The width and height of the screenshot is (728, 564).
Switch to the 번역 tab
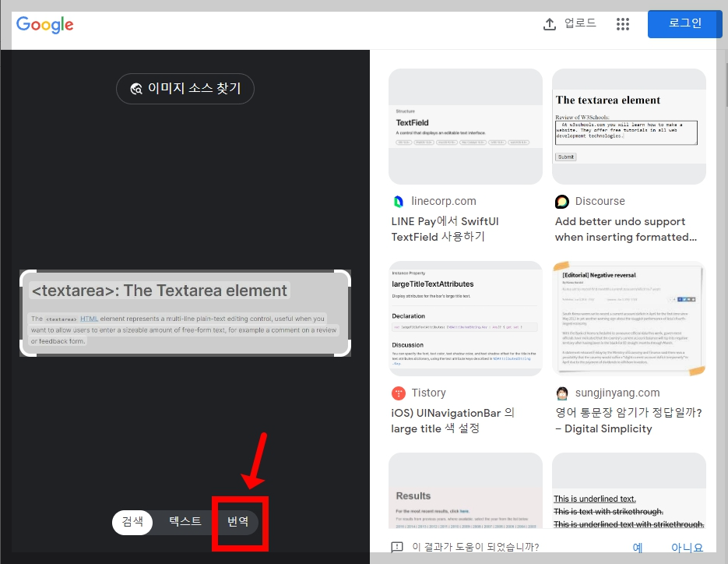coord(240,522)
